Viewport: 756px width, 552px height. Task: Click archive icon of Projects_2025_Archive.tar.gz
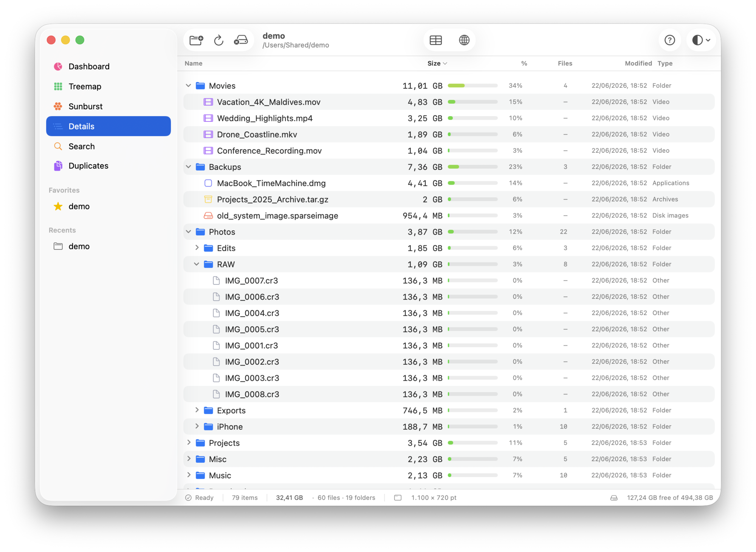click(x=208, y=199)
